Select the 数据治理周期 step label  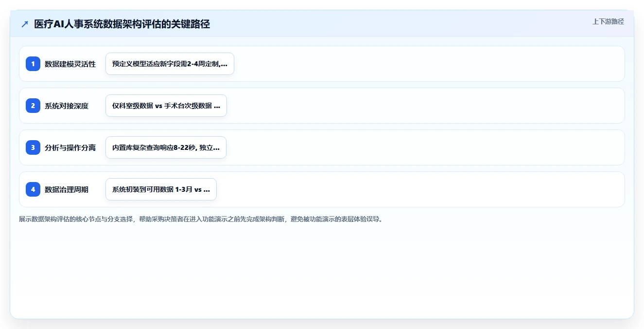(x=67, y=189)
